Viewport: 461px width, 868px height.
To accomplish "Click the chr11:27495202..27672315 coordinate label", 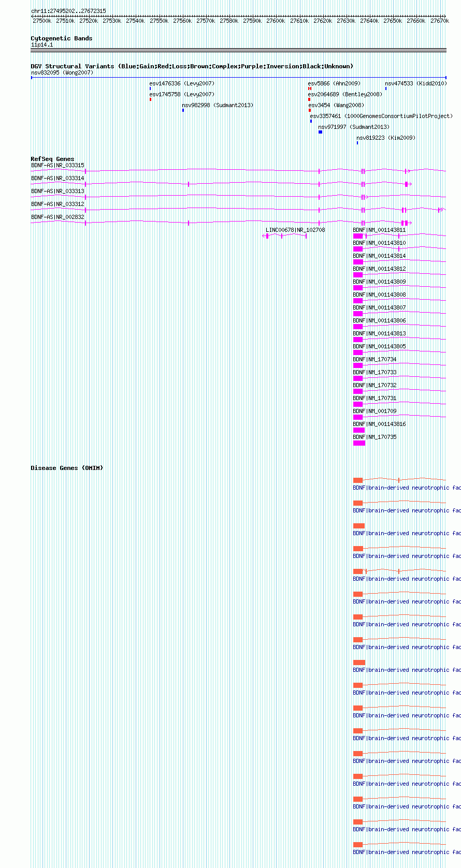I will click(x=68, y=11).
